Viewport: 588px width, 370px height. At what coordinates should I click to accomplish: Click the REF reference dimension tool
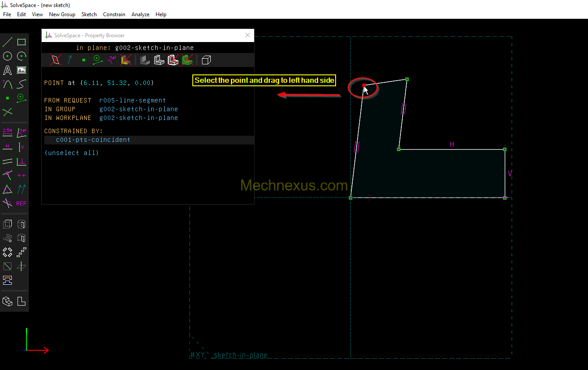(x=21, y=203)
